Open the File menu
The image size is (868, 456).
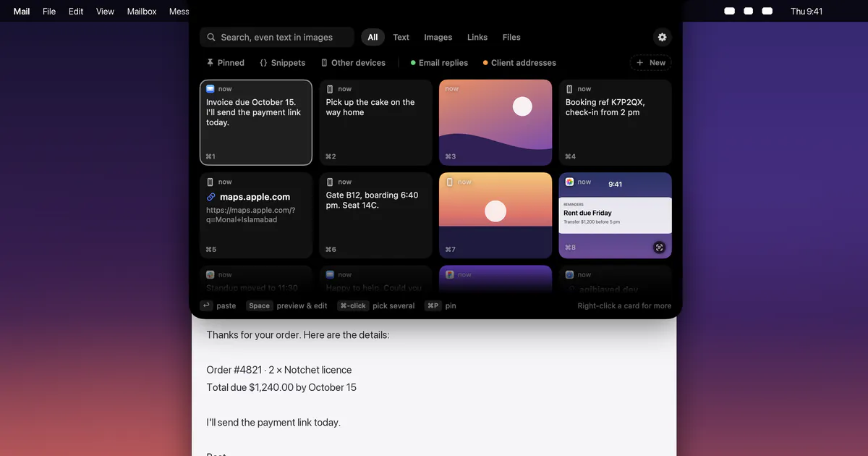(x=49, y=11)
